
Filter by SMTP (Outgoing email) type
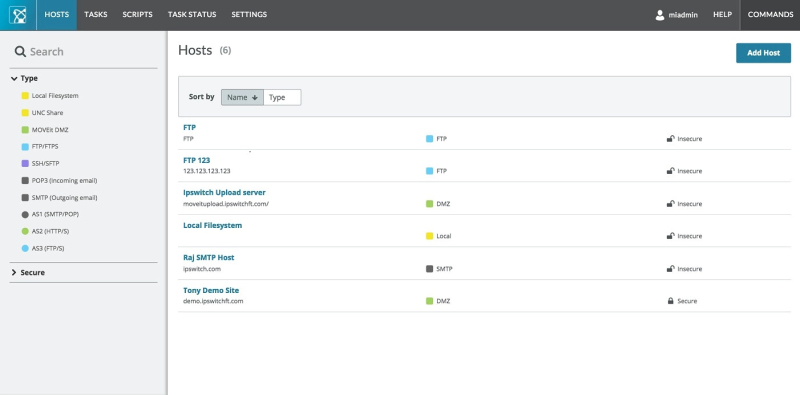[x=59, y=198]
